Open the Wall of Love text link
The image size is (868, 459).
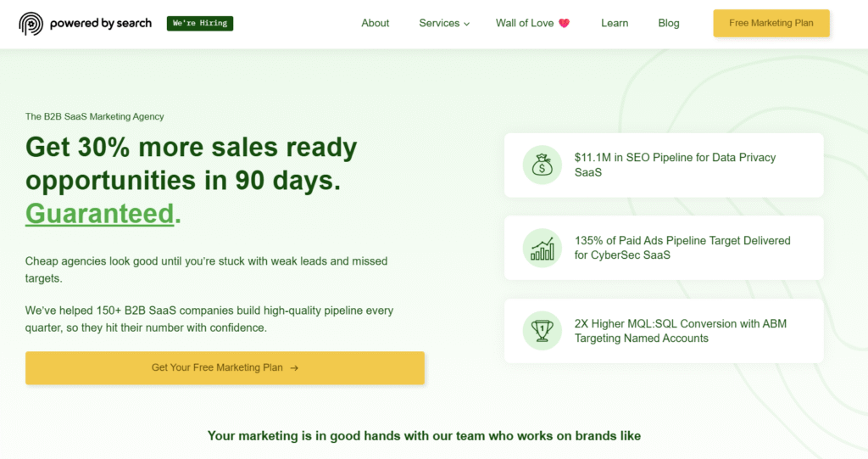(x=524, y=23)
